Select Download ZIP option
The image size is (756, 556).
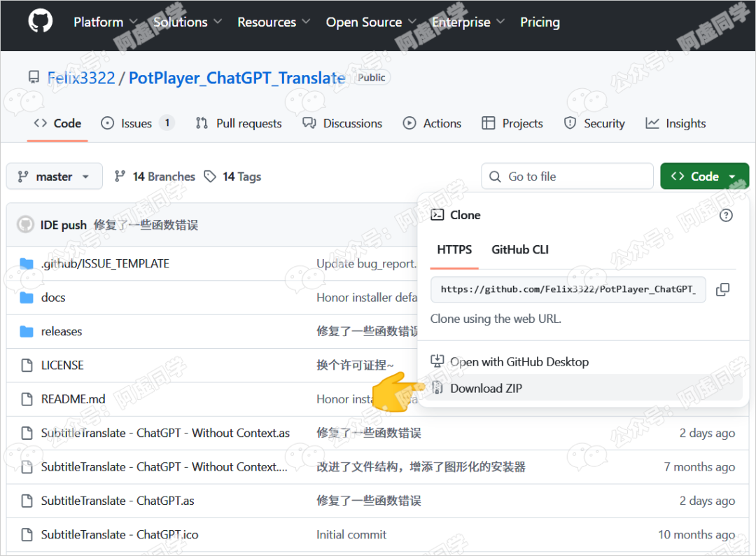486,388
